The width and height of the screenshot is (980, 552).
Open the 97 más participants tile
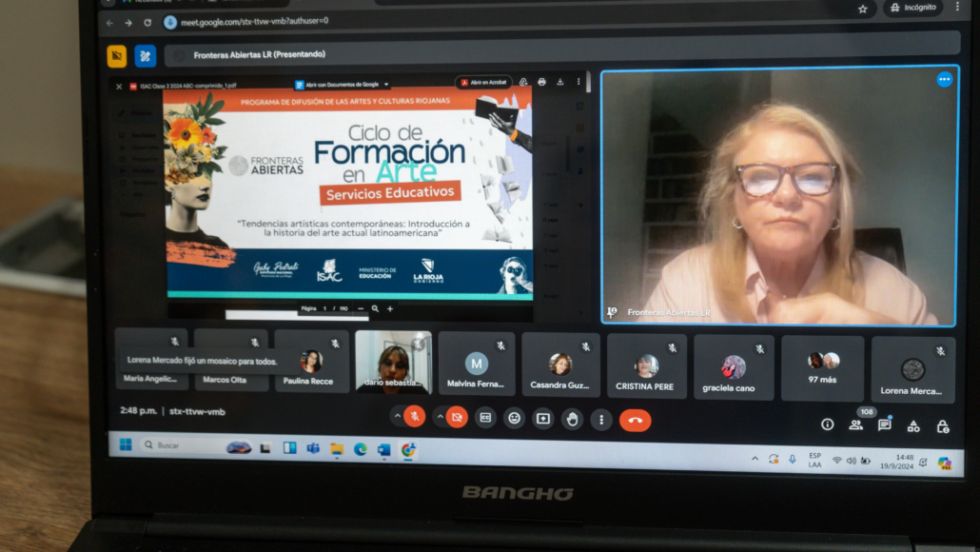coord(822,369)
